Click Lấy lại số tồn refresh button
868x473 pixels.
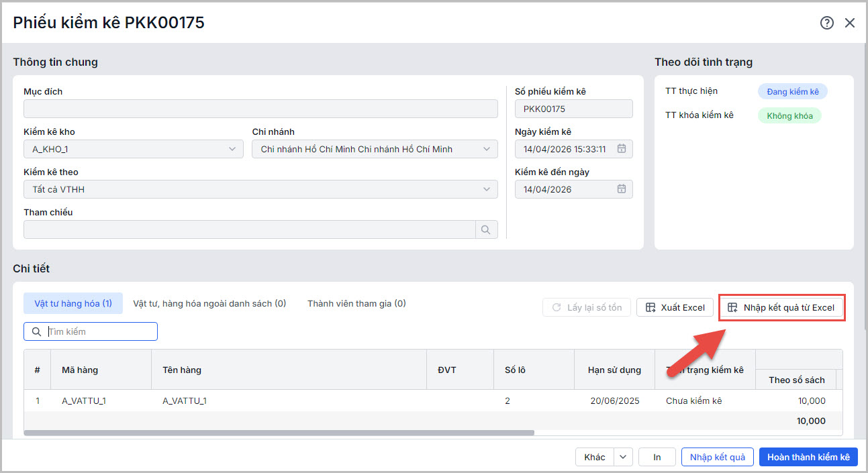(587, 307)
